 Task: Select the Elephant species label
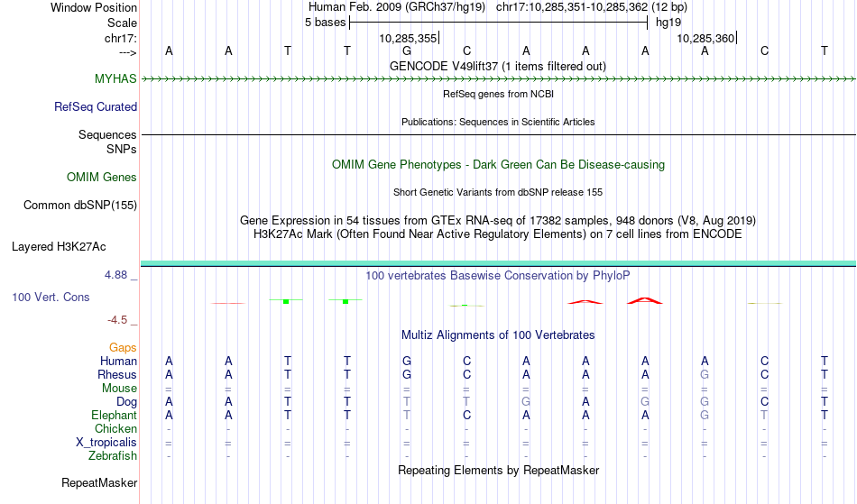coord(114,415)
